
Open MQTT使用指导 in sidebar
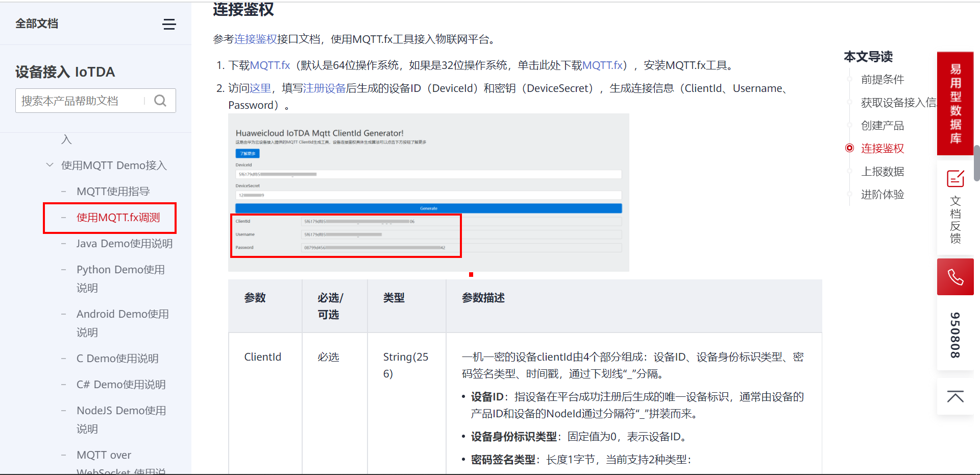[x=113, y=191]
